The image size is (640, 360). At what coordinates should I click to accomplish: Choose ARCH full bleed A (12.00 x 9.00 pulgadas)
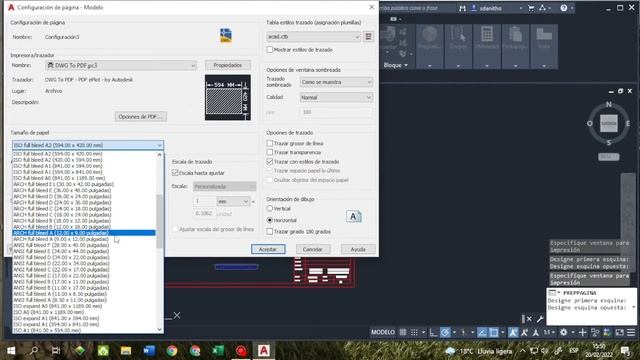84,233
